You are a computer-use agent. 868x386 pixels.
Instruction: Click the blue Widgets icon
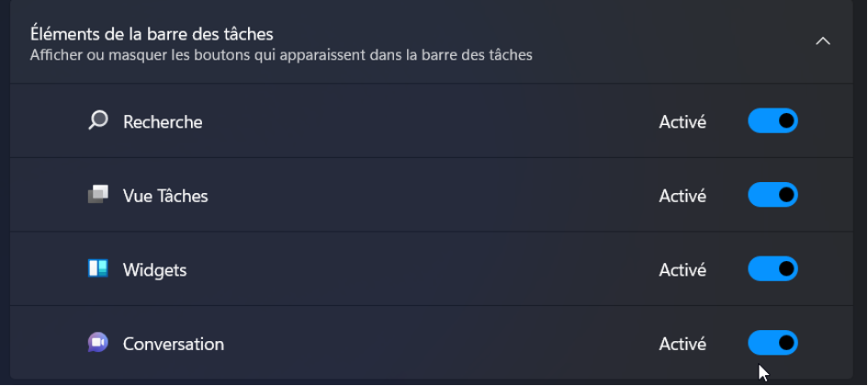point(98,268)
